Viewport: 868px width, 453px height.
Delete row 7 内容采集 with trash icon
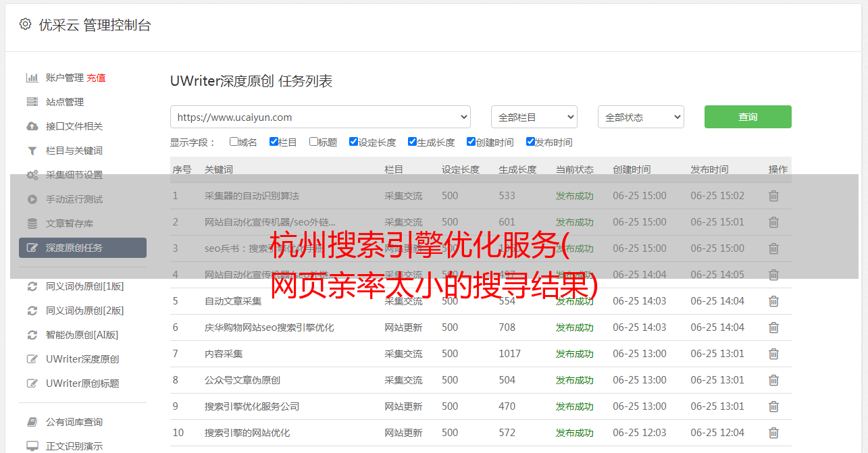773,354
